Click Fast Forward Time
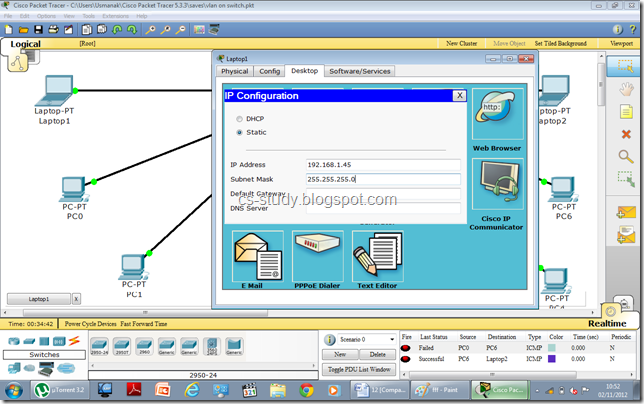The width and height of the screenshot is (644, 404). [x=144, y=324]
